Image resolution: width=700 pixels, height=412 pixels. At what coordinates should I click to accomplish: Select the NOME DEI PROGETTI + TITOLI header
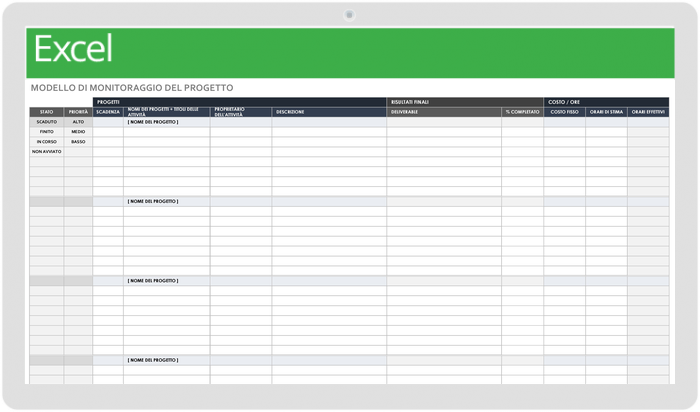point(167,112)
